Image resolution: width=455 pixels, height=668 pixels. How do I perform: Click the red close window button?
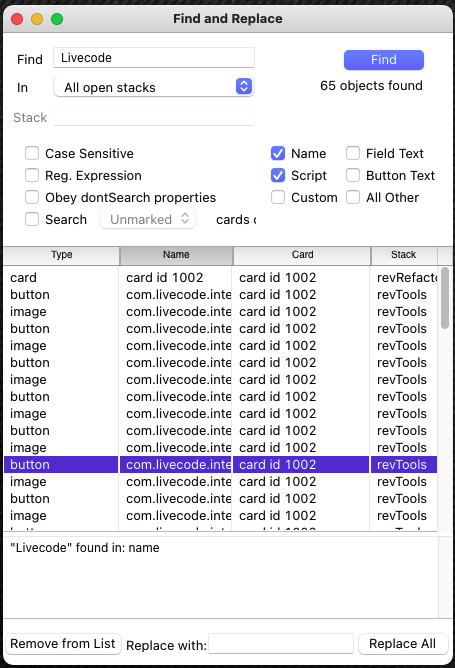tap(17, 19)
